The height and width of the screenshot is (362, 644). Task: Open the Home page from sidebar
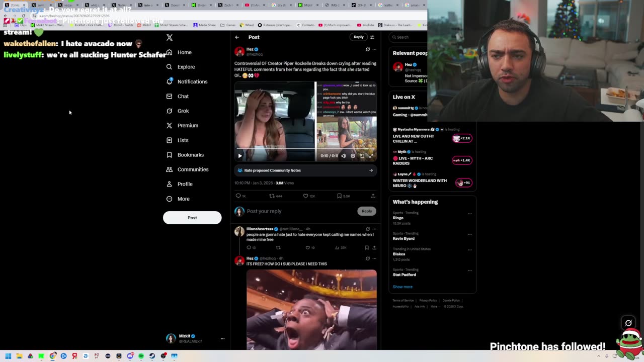pyautogui.click(x=179, y=52)
